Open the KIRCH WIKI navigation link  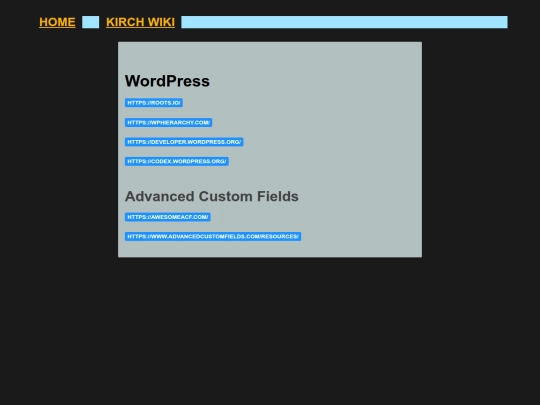point(140,22)
